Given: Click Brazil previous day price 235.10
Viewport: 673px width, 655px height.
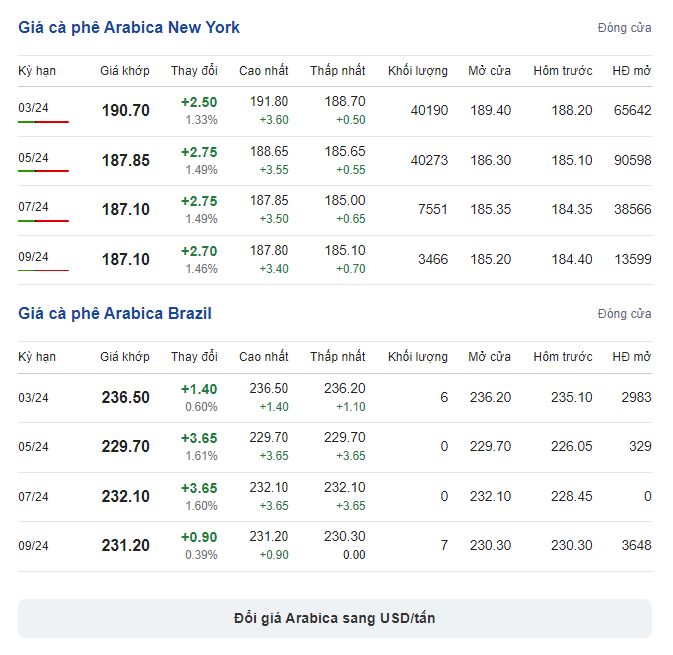Looking at the screenshot, I should 572,397.
